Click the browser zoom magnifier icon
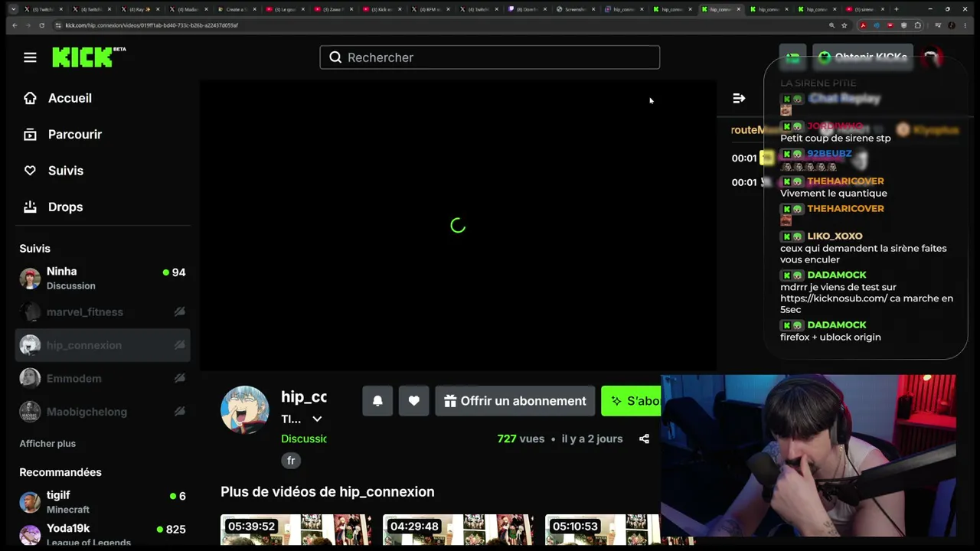Viewport: 980px width, 551px height. (831, 25)
